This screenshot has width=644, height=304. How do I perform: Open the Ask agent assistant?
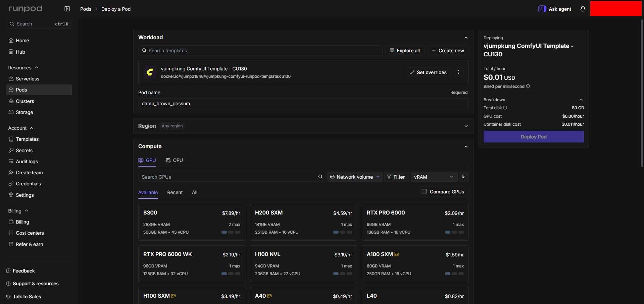(555, 9)
